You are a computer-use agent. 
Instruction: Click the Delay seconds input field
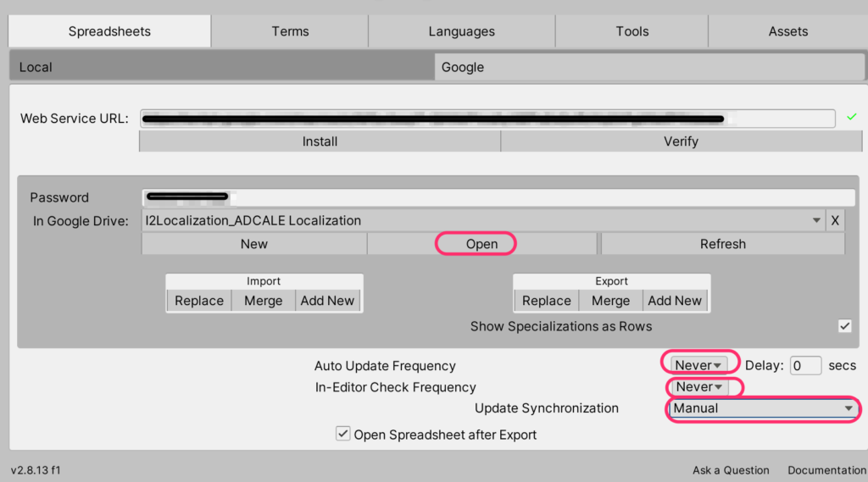click(x=805, y=366)
